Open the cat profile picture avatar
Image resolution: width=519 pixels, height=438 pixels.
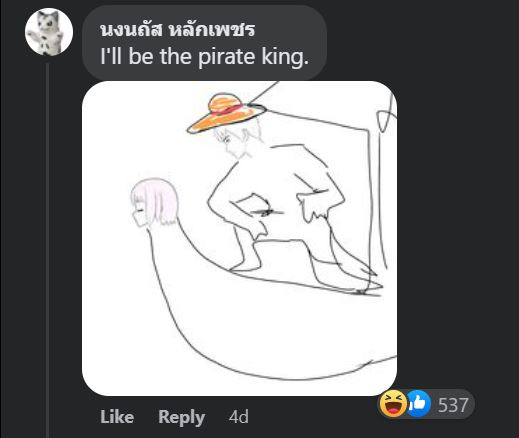tap(49, 32)
